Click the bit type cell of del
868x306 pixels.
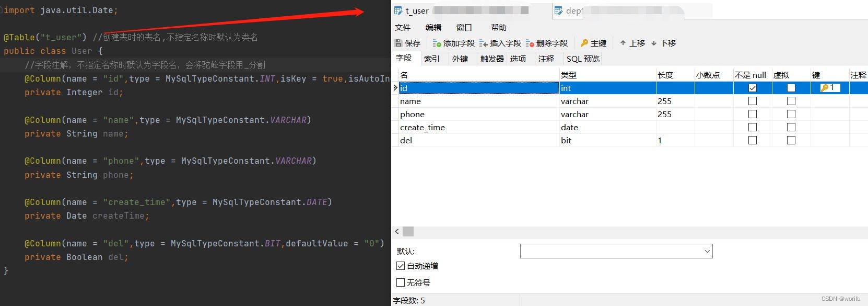tap(607, 140)
